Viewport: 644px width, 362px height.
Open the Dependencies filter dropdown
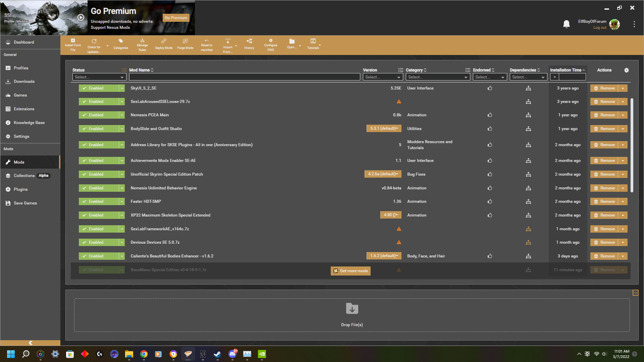tap(528, 77)
